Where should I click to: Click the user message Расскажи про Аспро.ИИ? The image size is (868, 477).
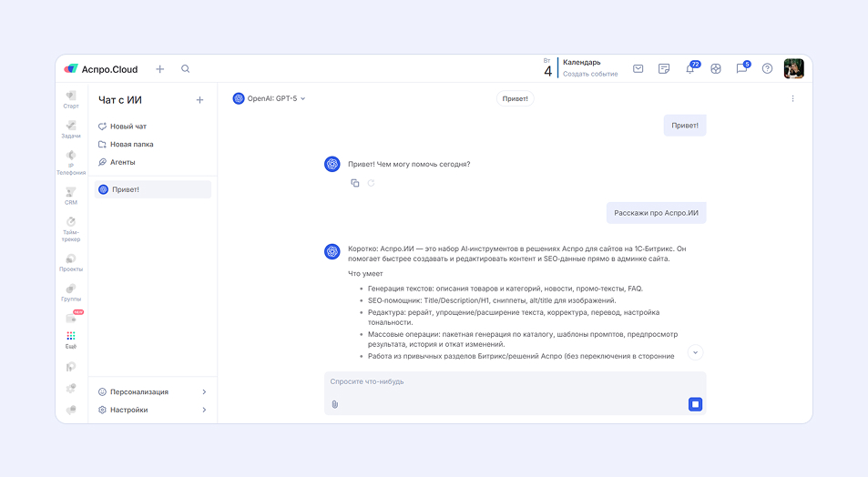point(656,213)
